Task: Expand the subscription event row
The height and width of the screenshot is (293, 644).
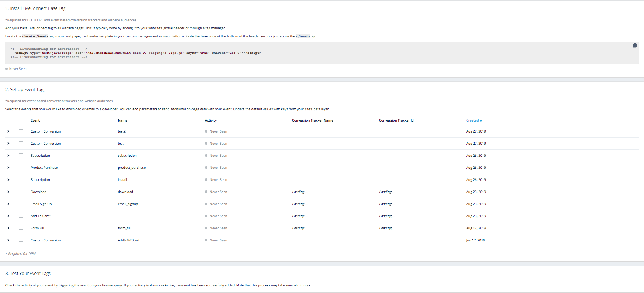Action: [8, 156]
